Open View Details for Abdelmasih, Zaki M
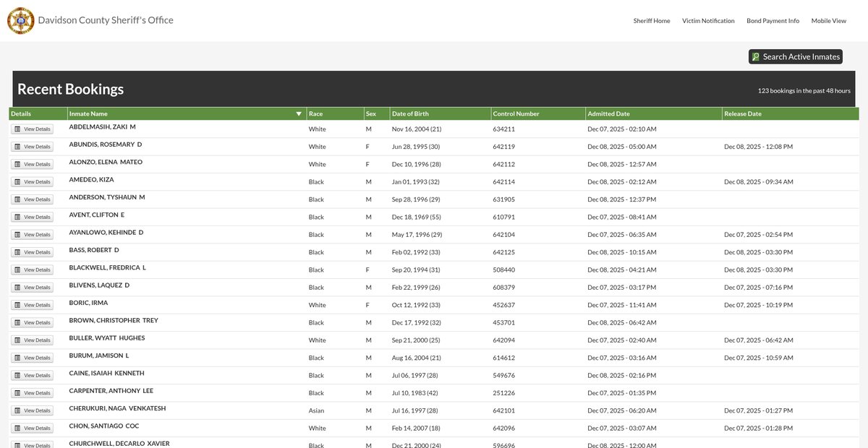 [x=33, y=129]
